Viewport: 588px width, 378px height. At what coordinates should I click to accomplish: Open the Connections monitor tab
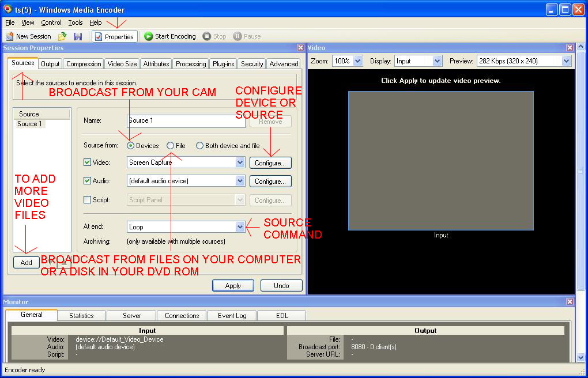click(x=182, y=315)
